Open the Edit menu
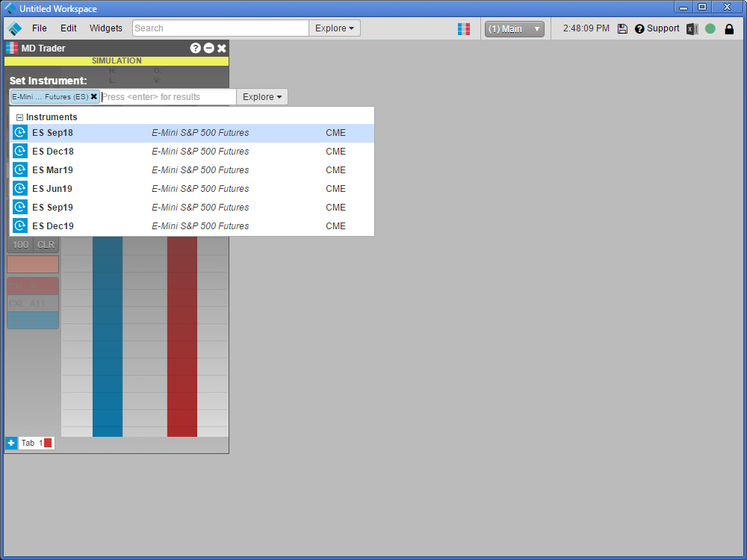 click(68, 28)
